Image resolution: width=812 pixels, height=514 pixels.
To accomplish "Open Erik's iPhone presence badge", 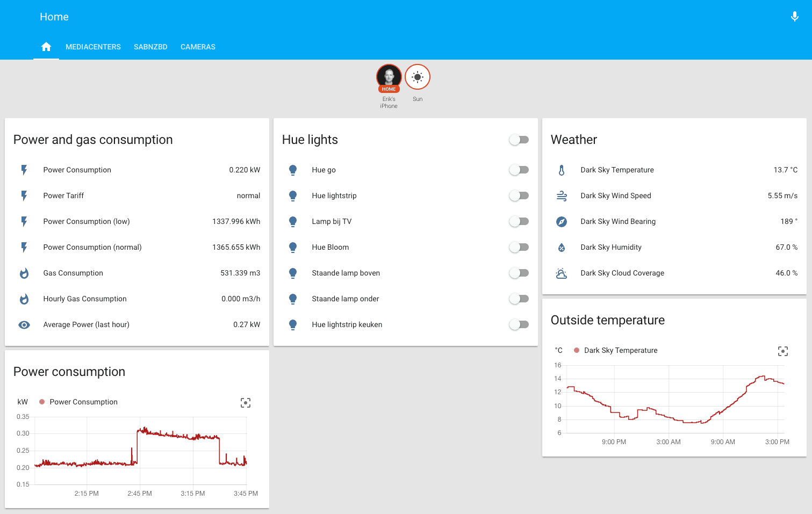I will (389, 77).
